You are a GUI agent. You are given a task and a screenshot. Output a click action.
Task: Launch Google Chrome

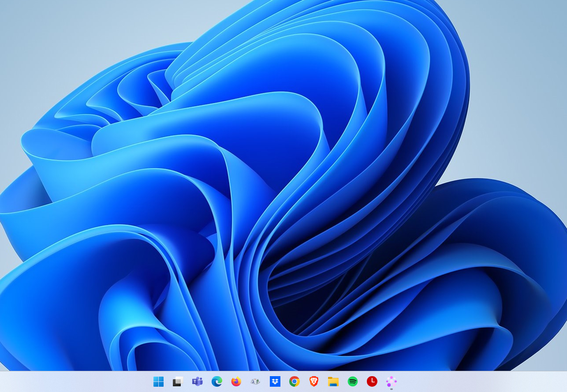coord(294,381)
